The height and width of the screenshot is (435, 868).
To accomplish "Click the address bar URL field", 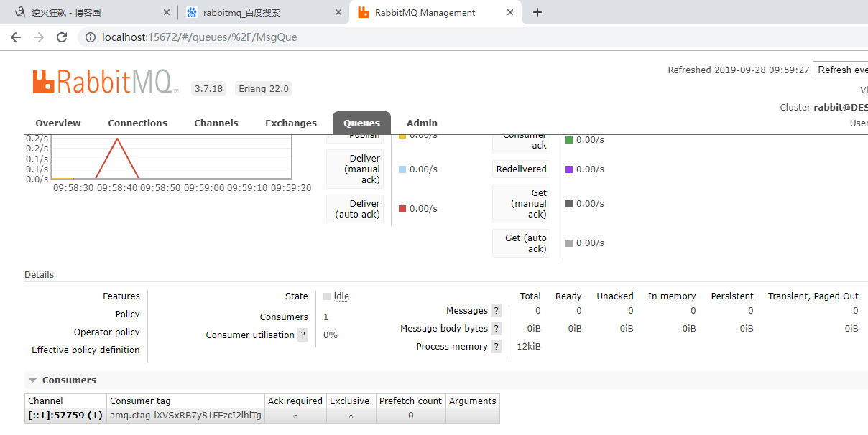I will click(x=474, y=37).
